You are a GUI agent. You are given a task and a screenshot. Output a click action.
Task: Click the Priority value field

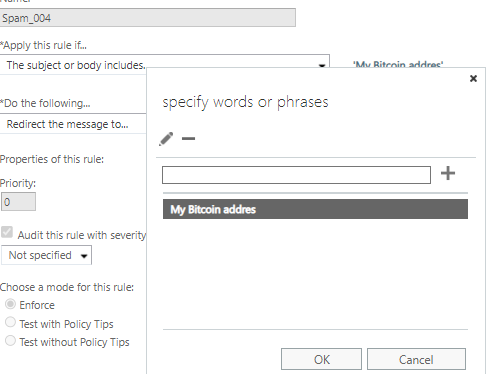(18, 202)
